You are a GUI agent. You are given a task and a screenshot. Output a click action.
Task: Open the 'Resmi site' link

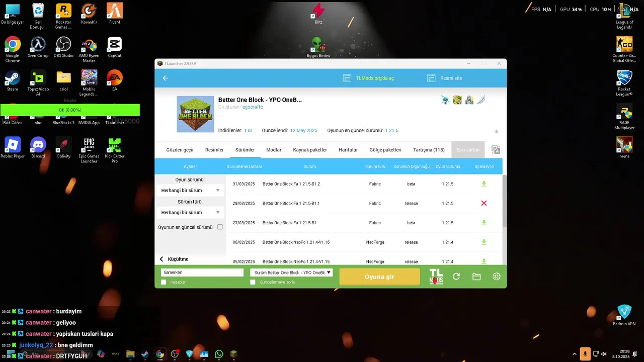click(445, 78)
